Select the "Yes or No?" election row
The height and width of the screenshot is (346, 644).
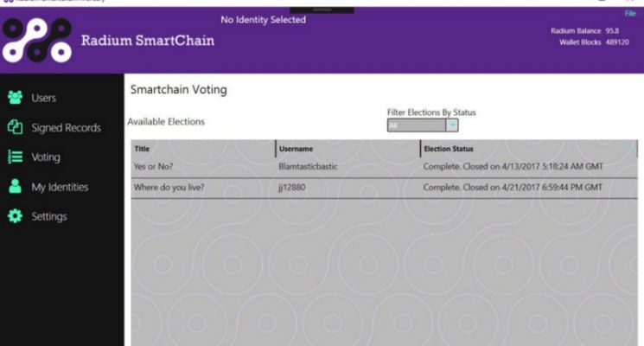click(x=156, y=166)
